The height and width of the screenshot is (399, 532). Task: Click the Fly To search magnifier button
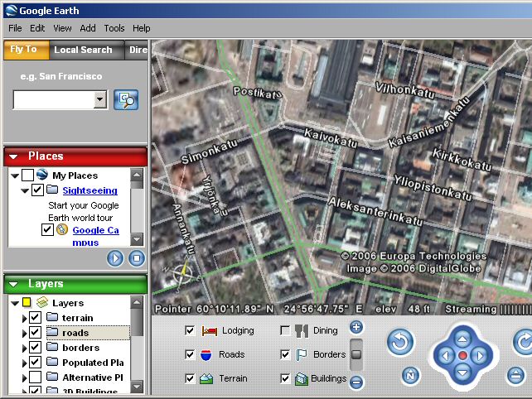click(126, 99)
